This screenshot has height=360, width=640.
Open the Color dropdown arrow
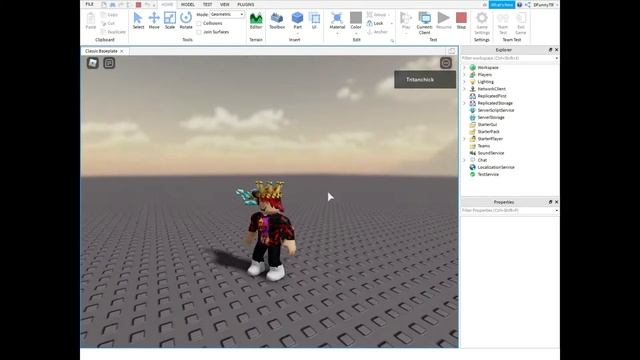pyautogui.click(x=356, y=33)
